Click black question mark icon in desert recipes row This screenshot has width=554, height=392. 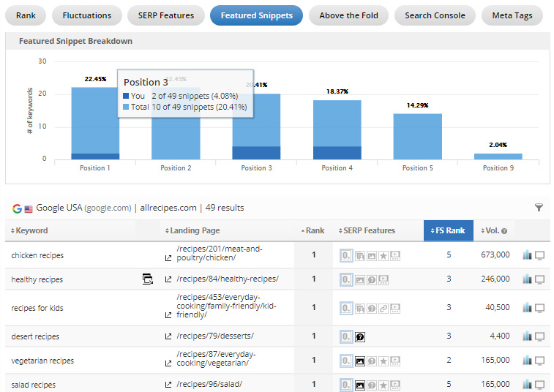click(x=360, y=336)
